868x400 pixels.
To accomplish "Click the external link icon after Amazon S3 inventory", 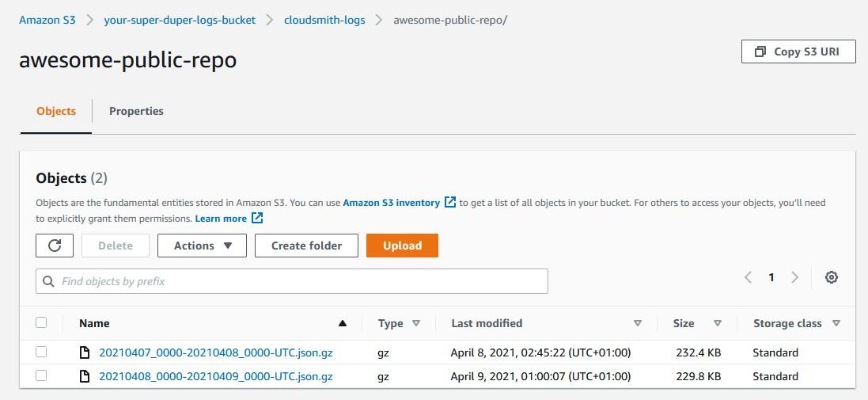I will [x=450, y=202].
